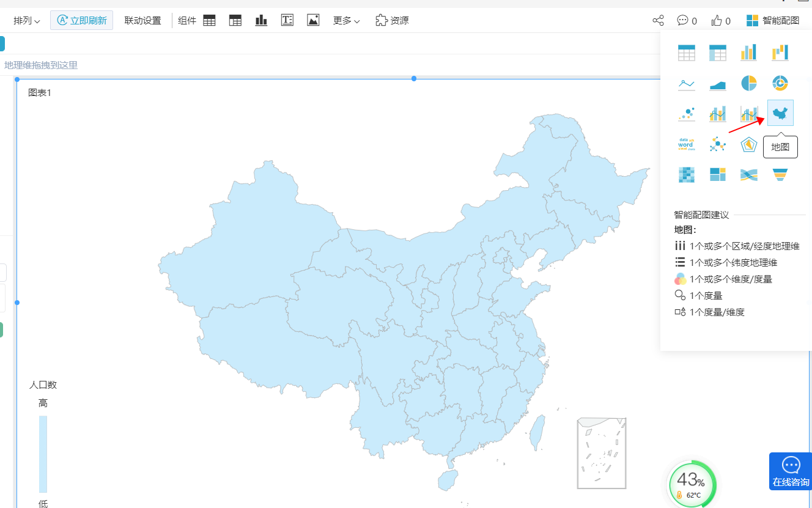The image size is (812, 508).
Task: Select the sankey ribbon chart type
Action: 748,175
